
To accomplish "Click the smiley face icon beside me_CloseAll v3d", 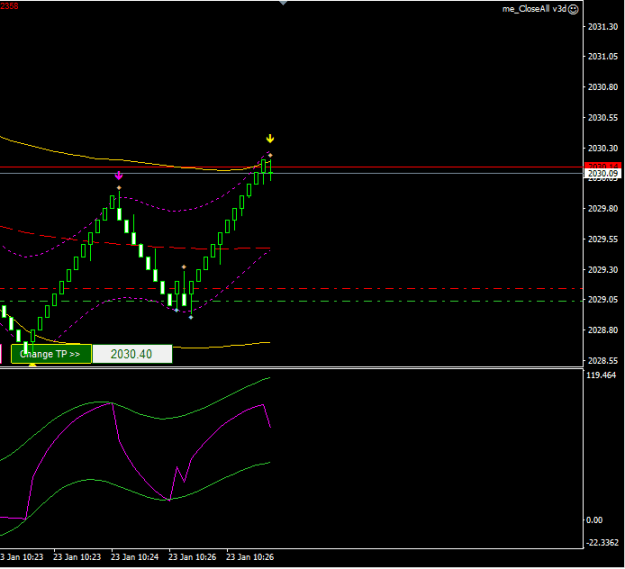I will point(573,10).
